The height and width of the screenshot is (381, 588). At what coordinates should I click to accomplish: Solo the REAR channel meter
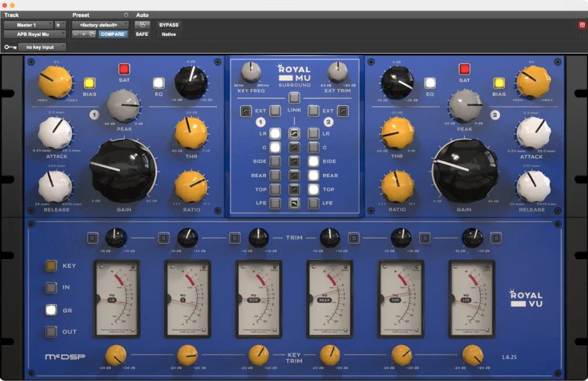pos(353,238)
